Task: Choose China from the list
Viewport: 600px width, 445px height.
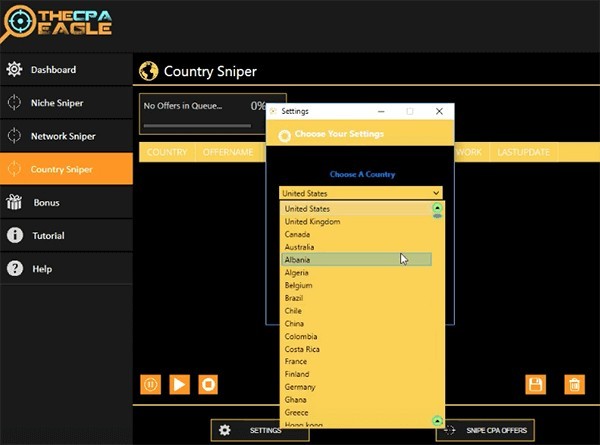Action: pyautogui.click(x=357, y=323)
